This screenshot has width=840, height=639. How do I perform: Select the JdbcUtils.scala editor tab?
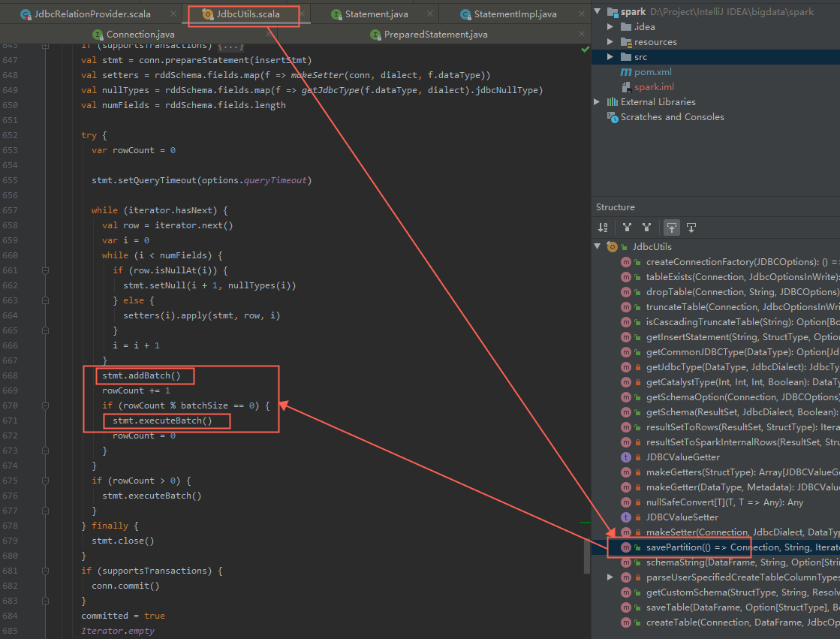pyautogui.click(x=248, y=14)
